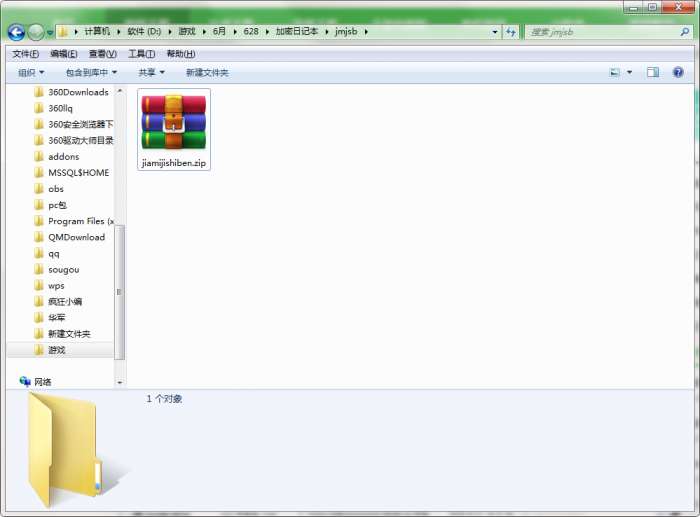The image size is (700, 517).
Task: Select the 360llq folder in tree
Action: (53, 108)
